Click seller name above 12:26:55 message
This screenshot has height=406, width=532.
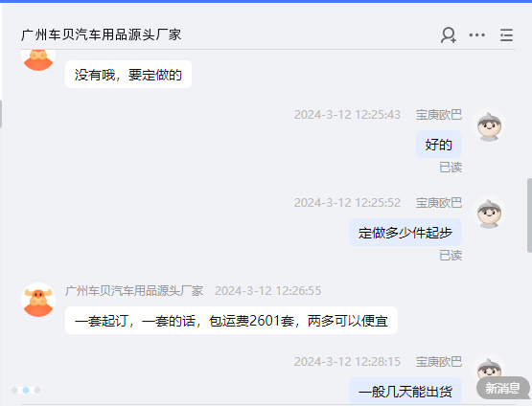pyautogui.click(x=134, y=291)
